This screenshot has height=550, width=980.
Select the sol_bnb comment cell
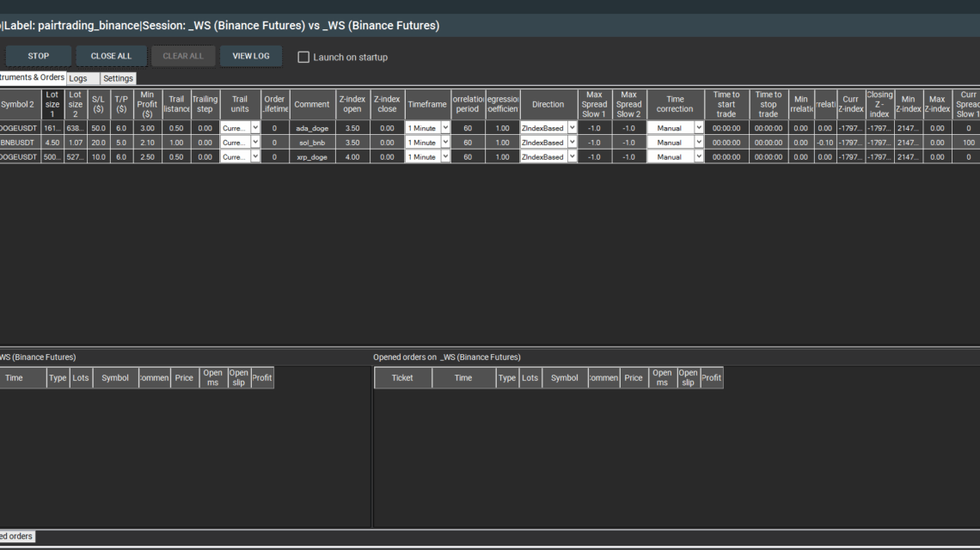(311, 143)
